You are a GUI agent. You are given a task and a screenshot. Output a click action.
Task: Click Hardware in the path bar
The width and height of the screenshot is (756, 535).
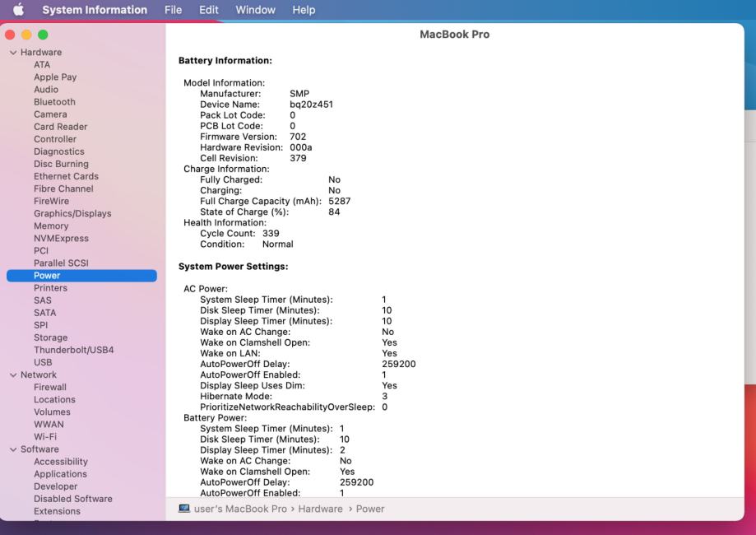[x=320, y=509]
